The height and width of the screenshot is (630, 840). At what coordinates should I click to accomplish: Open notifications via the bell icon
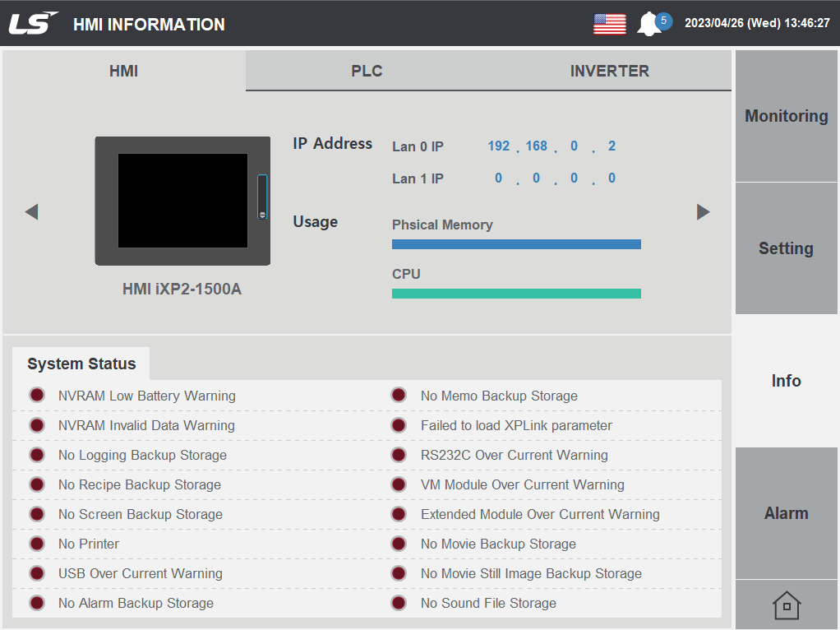click(x=651, y=23)
